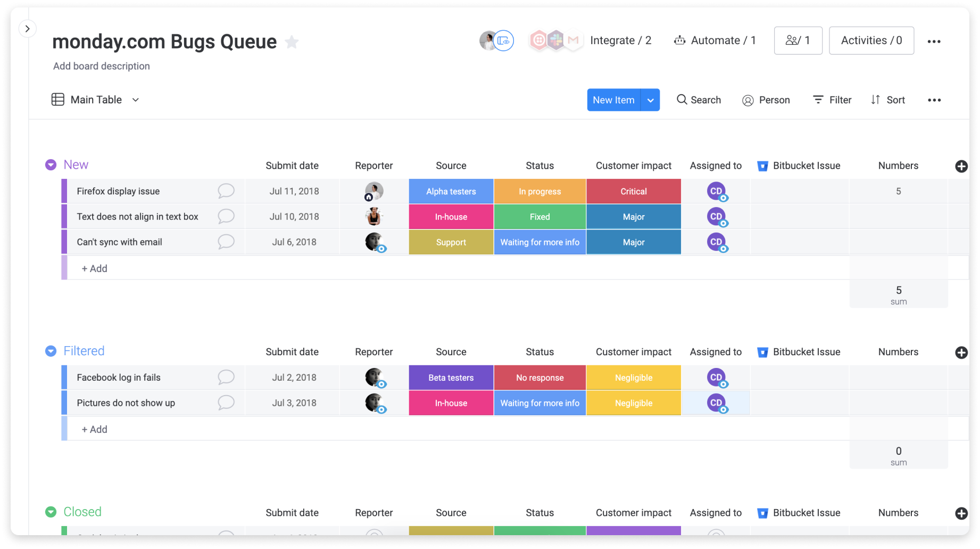This screenshot has height=549, width=980.
Task: Click the Fixed status cell
Action: point(540,217)
